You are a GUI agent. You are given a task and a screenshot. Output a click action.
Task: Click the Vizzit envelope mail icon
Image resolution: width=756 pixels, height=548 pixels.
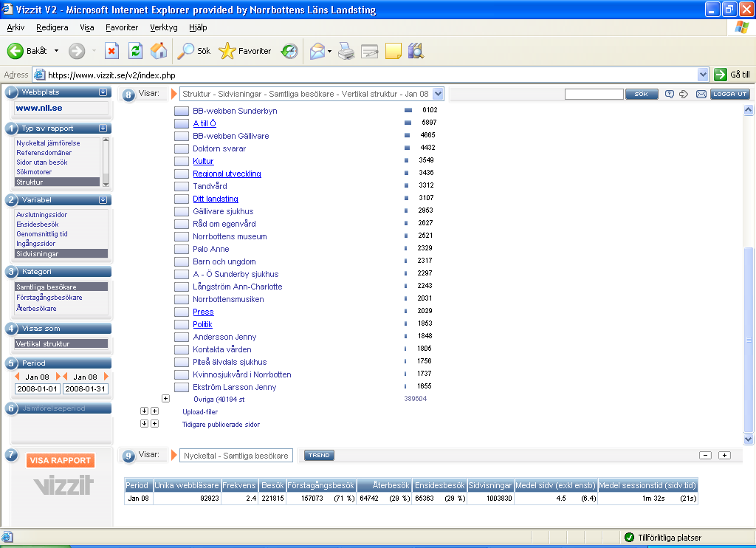click(x=701, y=94)
